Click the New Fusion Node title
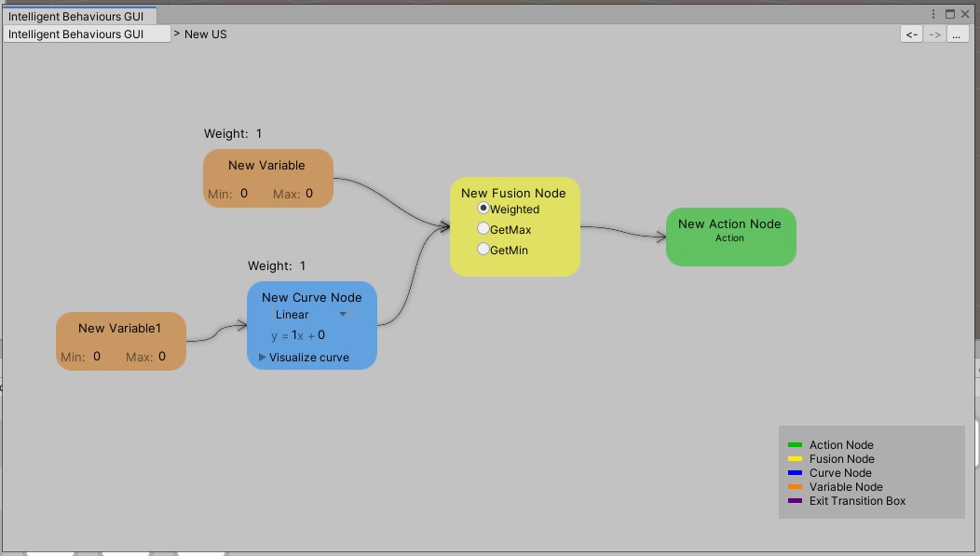The height and width of the screenshot is (556, 980). click(513, 193)
